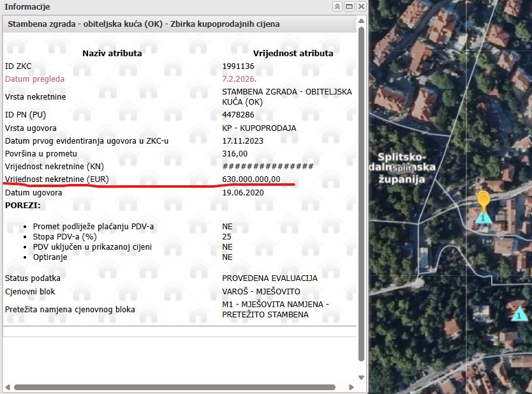This screenshot has height=394, width=532.
Task: Close the Informacije panel
Action: click(361, 6)
